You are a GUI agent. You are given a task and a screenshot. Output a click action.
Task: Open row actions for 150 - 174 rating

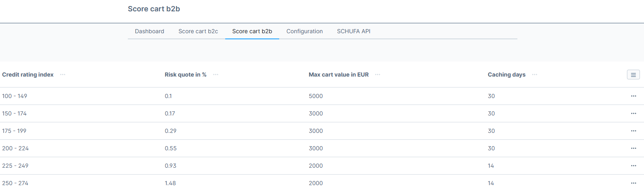click(633, 113)
